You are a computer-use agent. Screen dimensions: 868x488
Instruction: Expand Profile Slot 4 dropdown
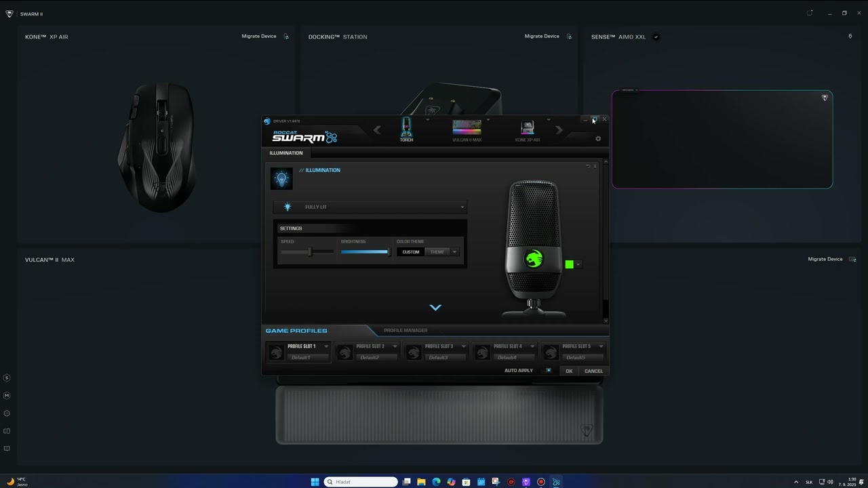coord(532,346)
